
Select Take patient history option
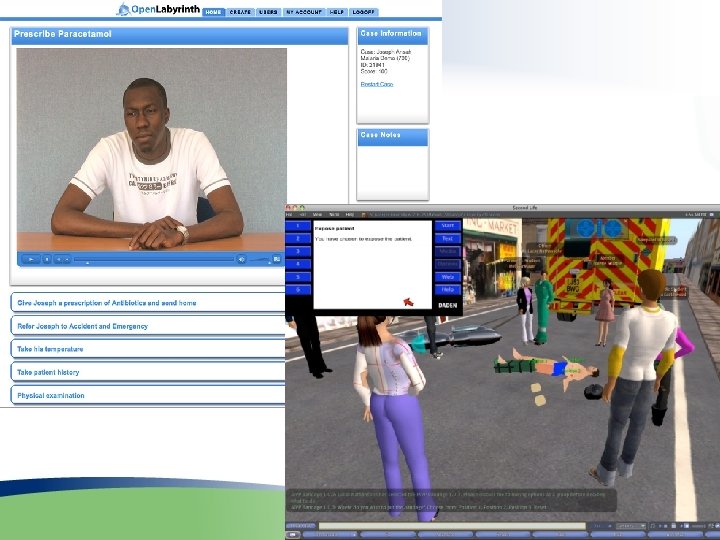[148, 372]
